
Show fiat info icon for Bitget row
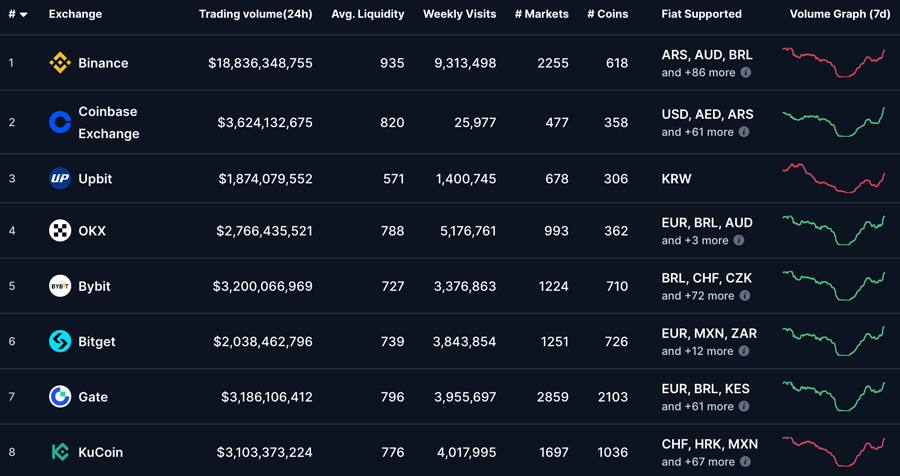coord(744,351)
